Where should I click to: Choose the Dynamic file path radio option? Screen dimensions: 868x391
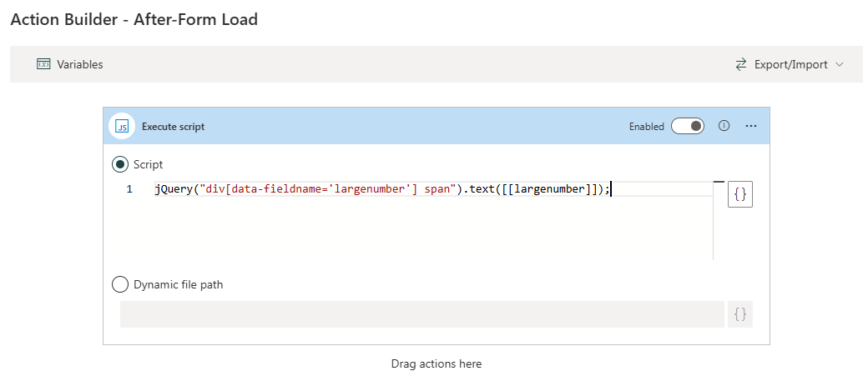[x=120, y=284]
